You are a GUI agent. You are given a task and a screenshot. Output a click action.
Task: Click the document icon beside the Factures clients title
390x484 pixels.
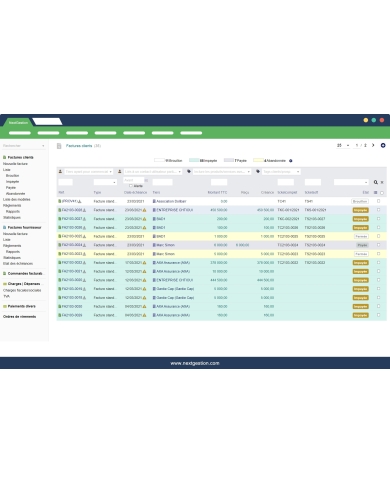point(59,146)
